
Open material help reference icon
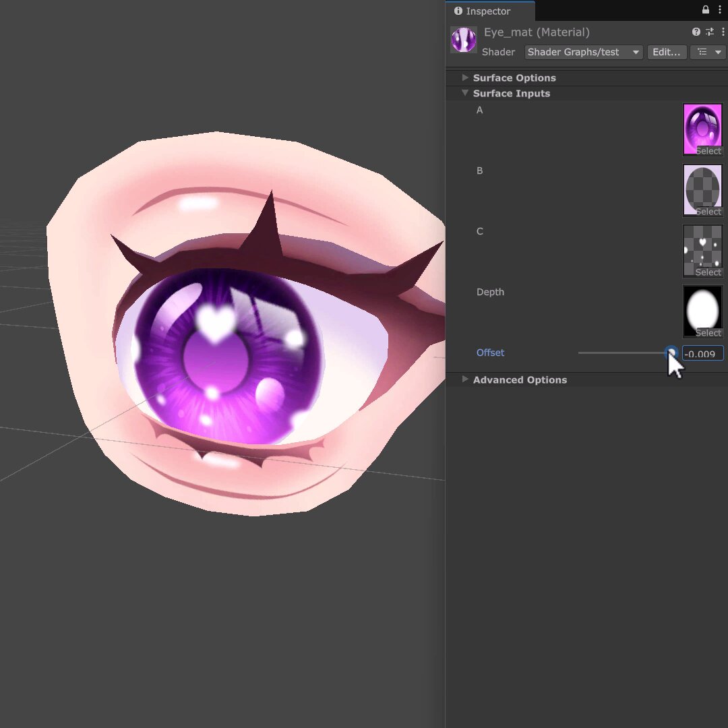tap(696, 32)
